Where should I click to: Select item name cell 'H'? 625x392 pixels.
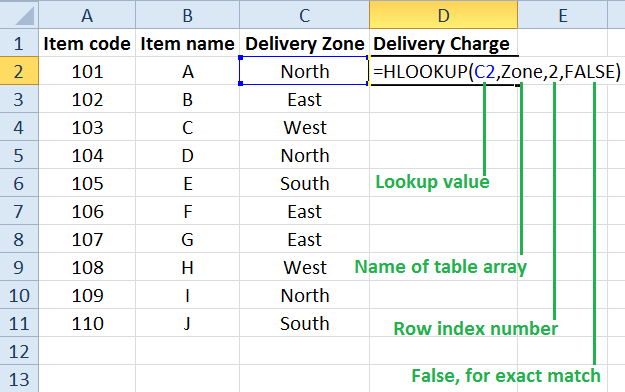click(x=187, y=266)
